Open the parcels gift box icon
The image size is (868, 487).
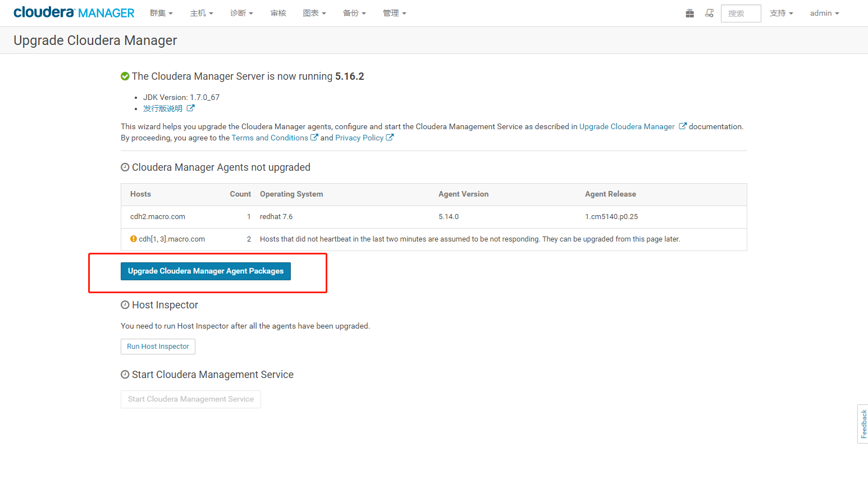click(x=690, y=13)
